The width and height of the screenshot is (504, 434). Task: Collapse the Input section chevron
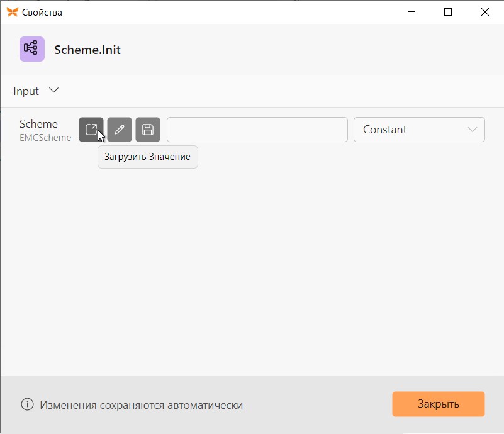(x=53, y=91)
